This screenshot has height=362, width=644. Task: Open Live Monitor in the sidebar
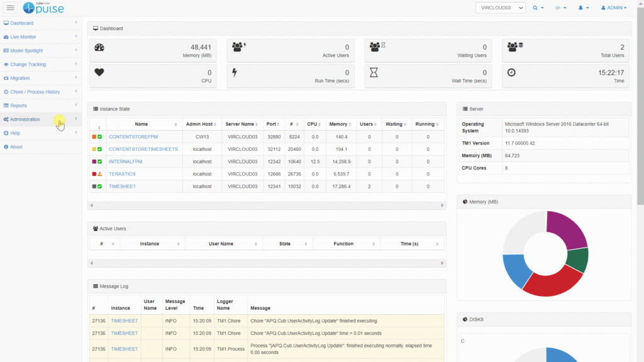tap(23, 37)
